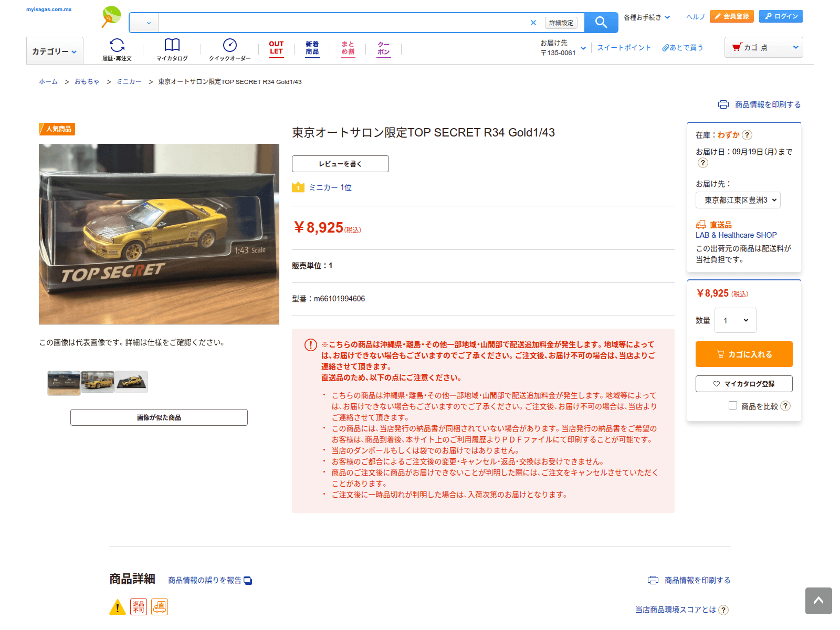The width and height of the screenshot is (840, 630).
Task: Open the あとで買う link
Action: [682, 47]
